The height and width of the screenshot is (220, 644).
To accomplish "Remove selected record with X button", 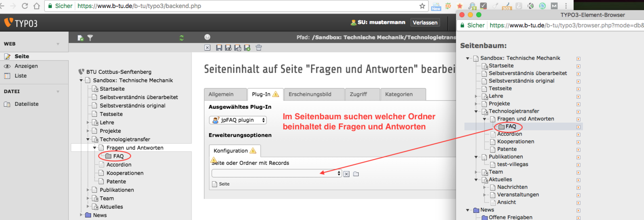I will click(347, 174).
